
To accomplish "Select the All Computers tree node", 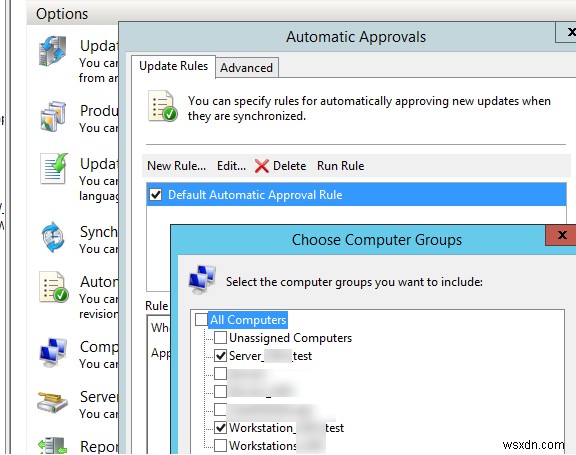I will pos(248,320).
